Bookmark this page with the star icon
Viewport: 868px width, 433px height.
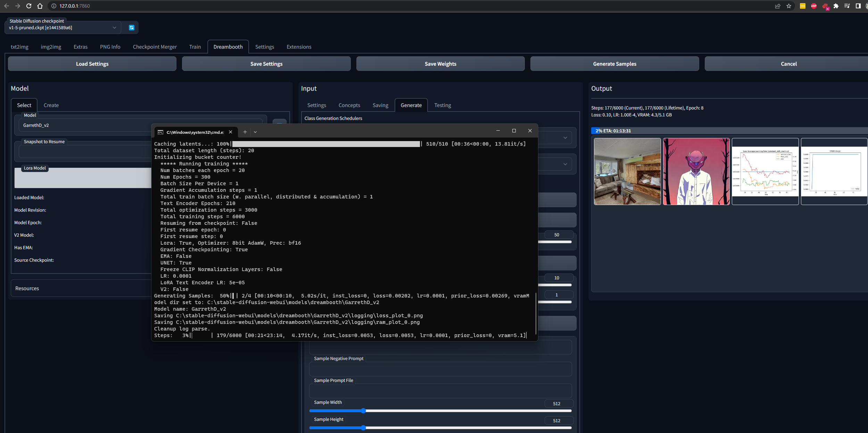(x=789, y=6)
